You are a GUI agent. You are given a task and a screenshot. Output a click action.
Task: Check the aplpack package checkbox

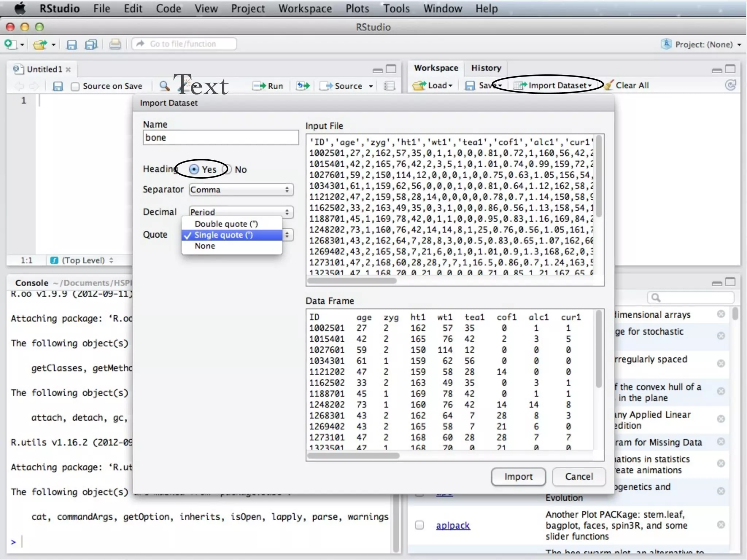[x=419, y=525]
